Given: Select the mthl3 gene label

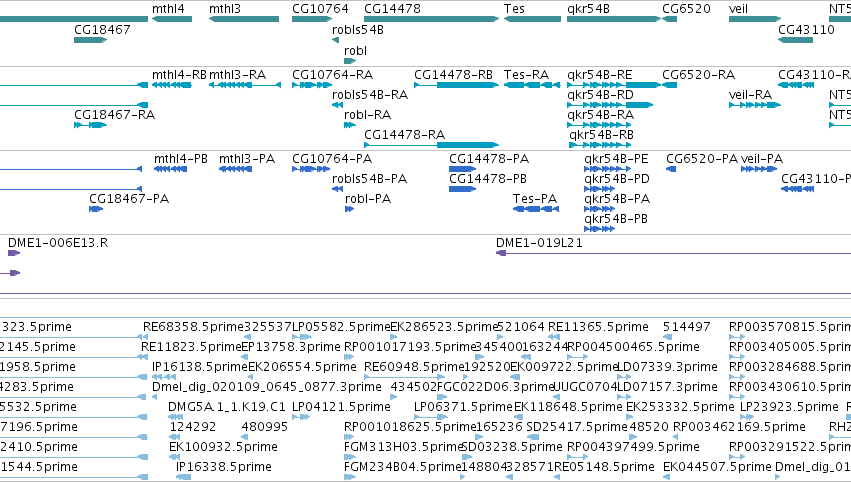Looking at the screenshot, I should [x=225, y=9].
